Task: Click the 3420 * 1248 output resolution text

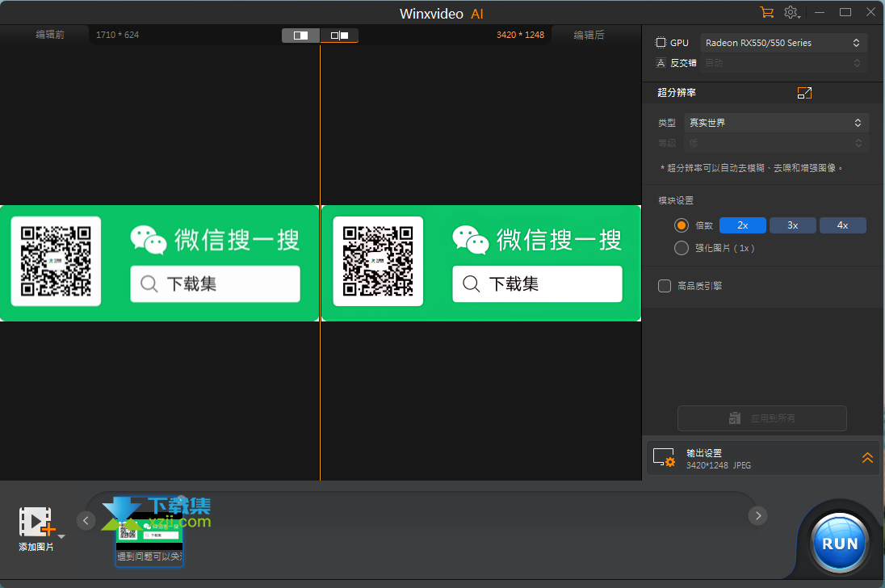Action: pyautogui.click(x=520, y=35)
